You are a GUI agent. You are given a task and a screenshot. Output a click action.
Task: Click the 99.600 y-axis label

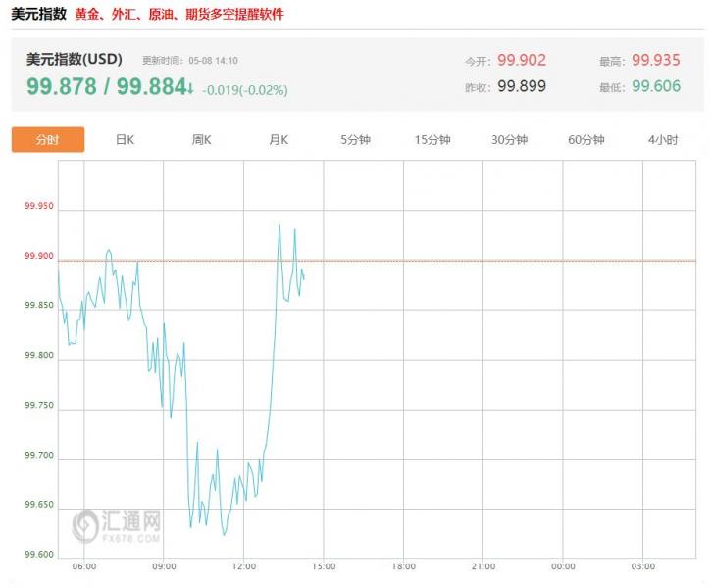39,555
